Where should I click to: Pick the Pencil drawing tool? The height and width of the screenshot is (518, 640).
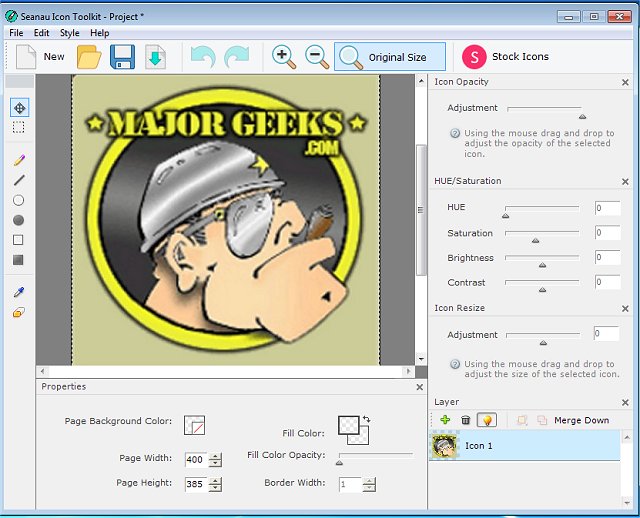(x=19, y=160)
